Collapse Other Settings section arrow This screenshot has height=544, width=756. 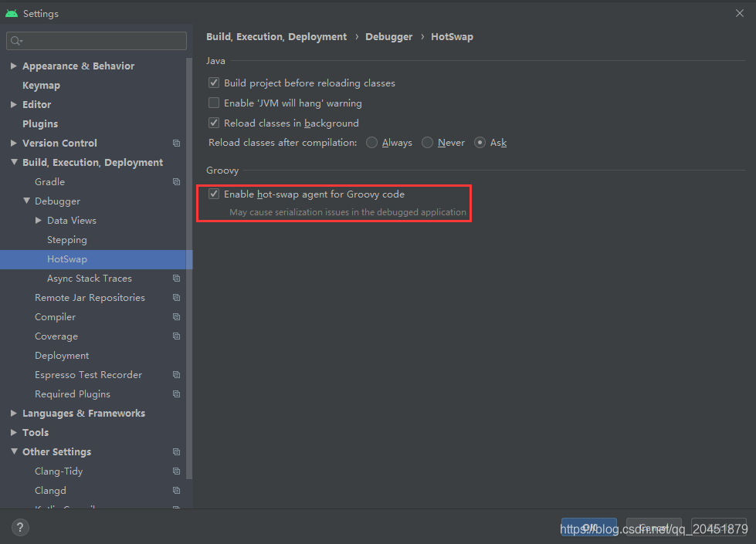[14, 451]
